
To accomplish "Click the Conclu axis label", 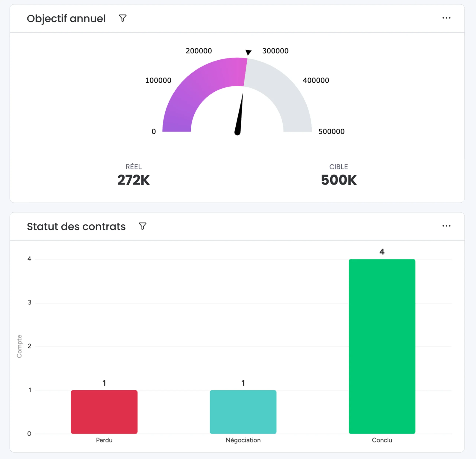I will pos(382,440).
